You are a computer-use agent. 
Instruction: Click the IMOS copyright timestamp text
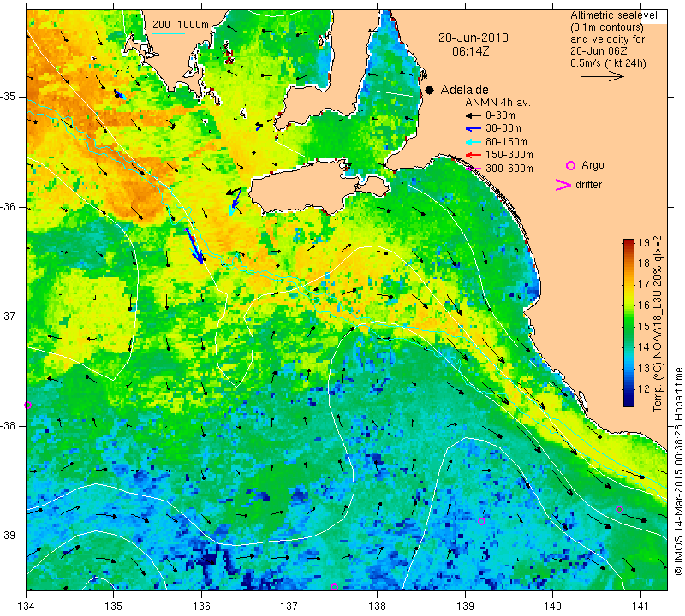(x=678, y=471)
